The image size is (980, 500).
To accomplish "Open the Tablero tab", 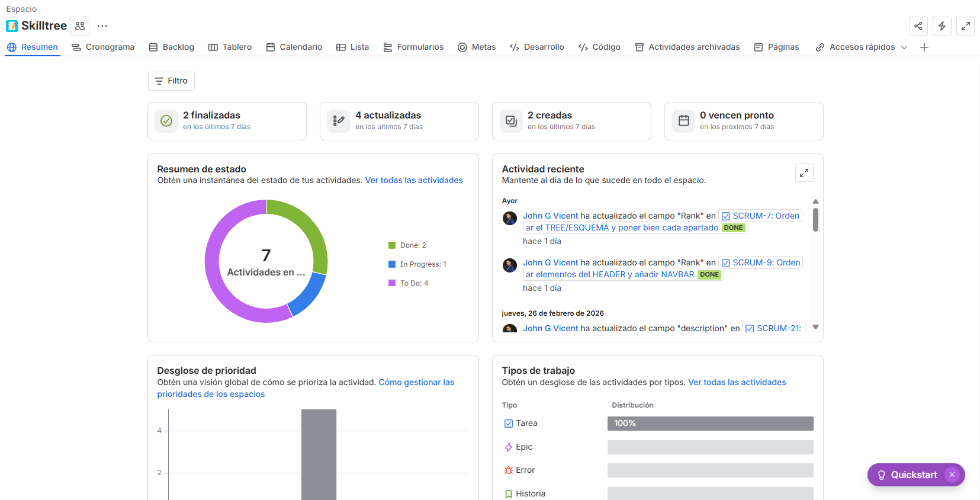I will pyautogui.click(x=230, y=47).
